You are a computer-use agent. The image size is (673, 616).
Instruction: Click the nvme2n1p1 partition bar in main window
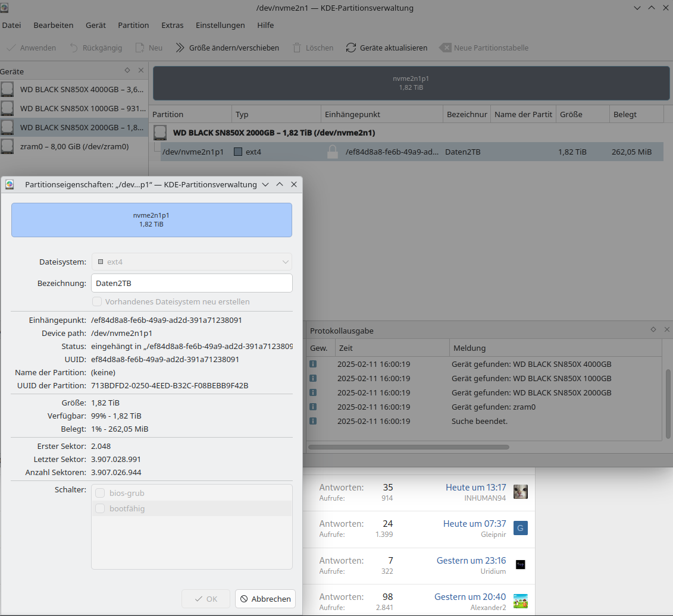pyautogui.click(x=411, y=83)
